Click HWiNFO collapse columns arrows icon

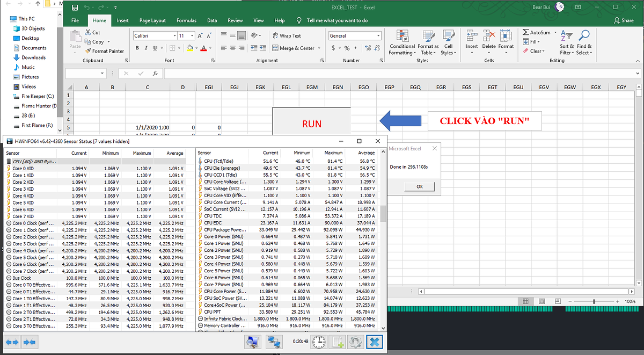[29, 342]
